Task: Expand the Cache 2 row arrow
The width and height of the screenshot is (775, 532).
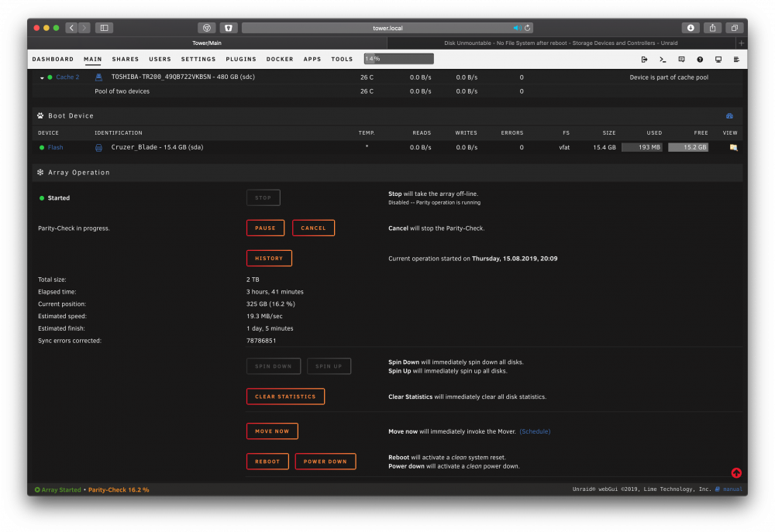Action: click(42, 77)
